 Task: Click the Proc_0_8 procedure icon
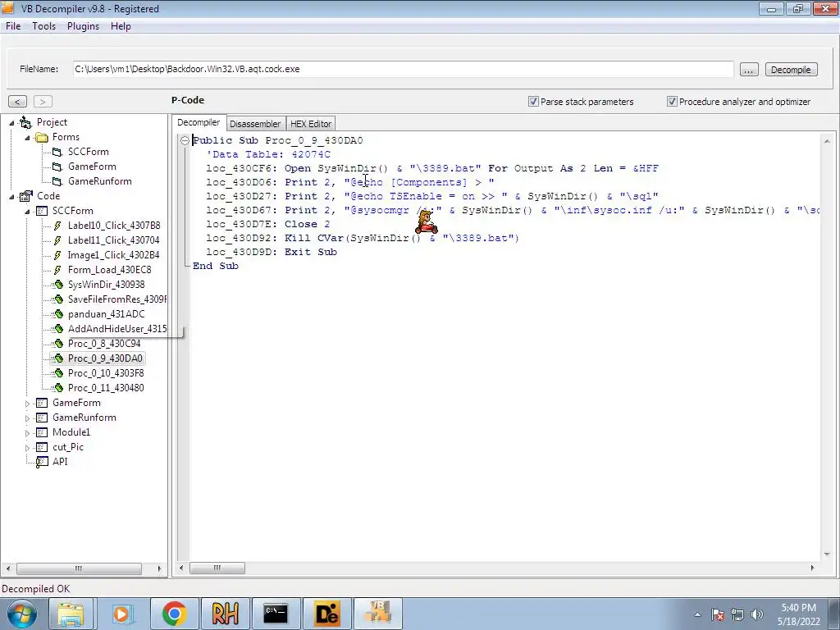pos(58,344)
